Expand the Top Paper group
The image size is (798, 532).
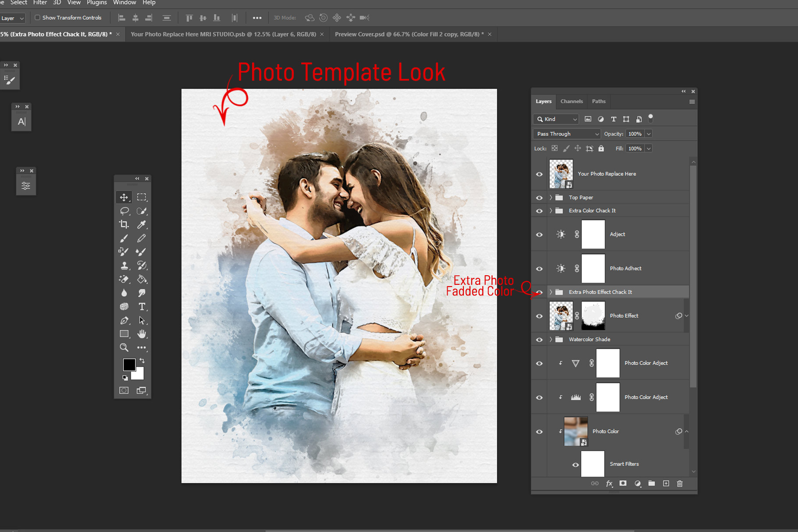pyautogui.click(x=551, y=198)
